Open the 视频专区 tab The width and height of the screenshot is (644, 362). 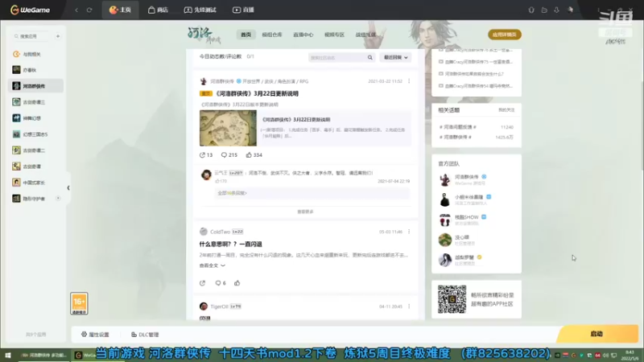click(334, 35)
